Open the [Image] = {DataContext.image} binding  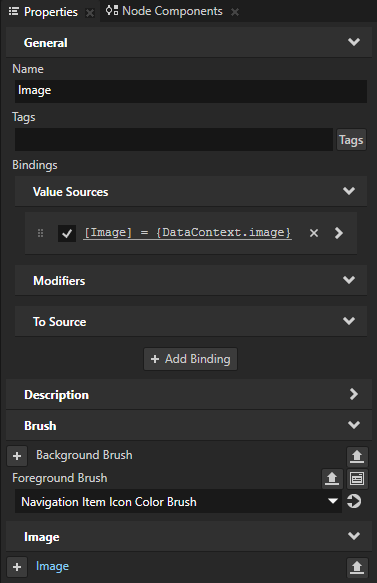click(187, 233)
